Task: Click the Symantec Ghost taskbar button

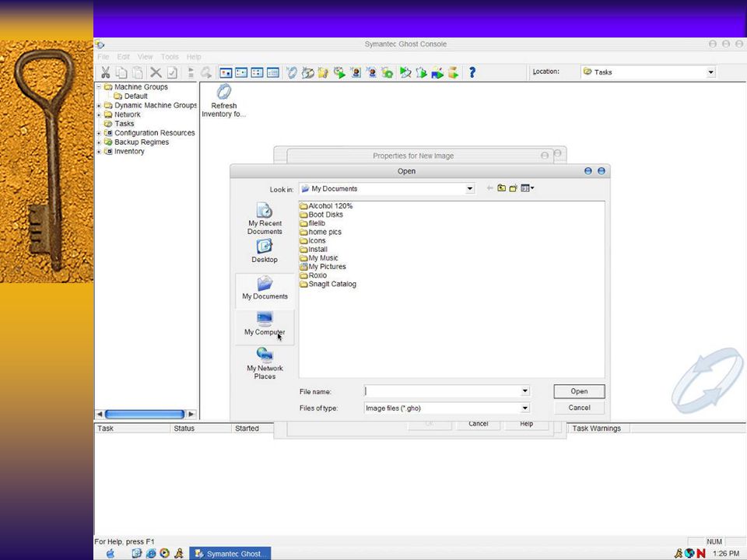Action: click(230, 553)
